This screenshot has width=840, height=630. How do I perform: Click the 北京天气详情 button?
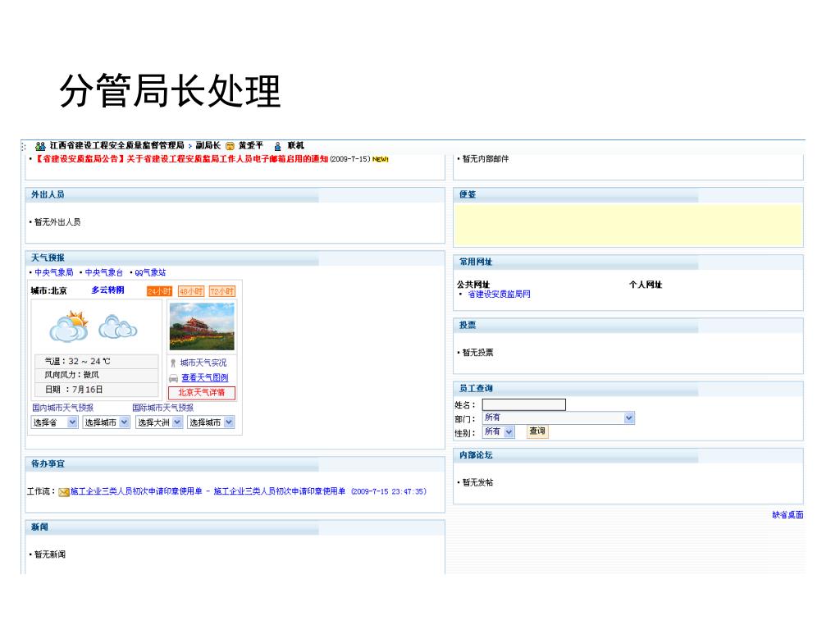coord(202,393)
